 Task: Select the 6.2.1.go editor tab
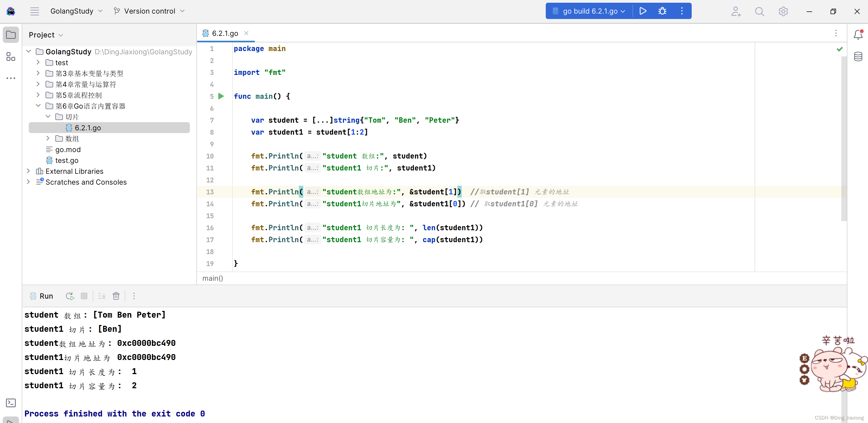pos(225,33)
